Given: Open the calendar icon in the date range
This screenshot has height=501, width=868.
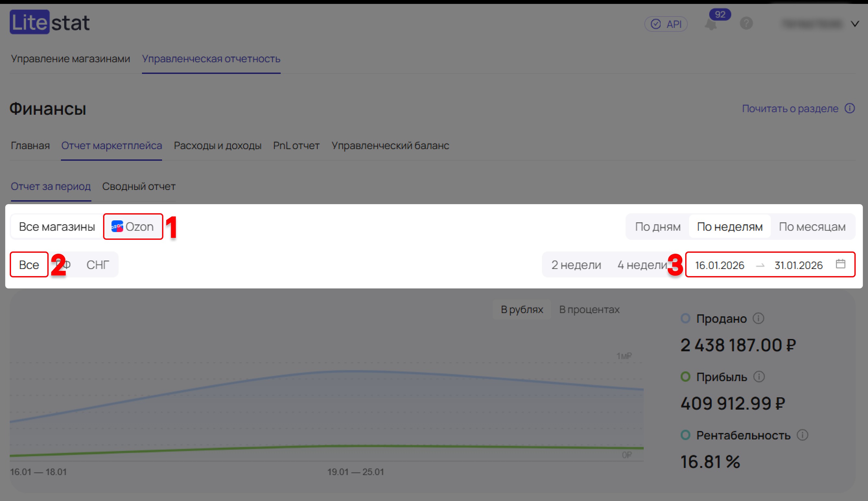Looking at the screenshot, I should [840, 264].
